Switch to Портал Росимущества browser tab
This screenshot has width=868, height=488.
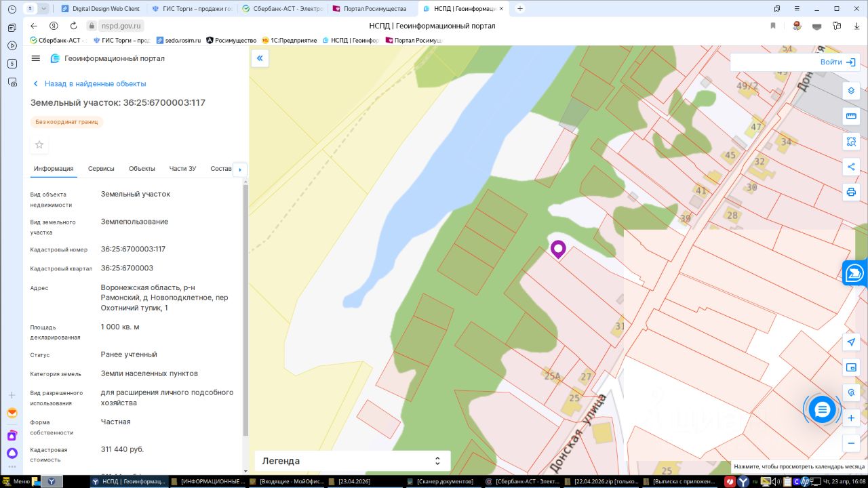click(x=372, y=9)
